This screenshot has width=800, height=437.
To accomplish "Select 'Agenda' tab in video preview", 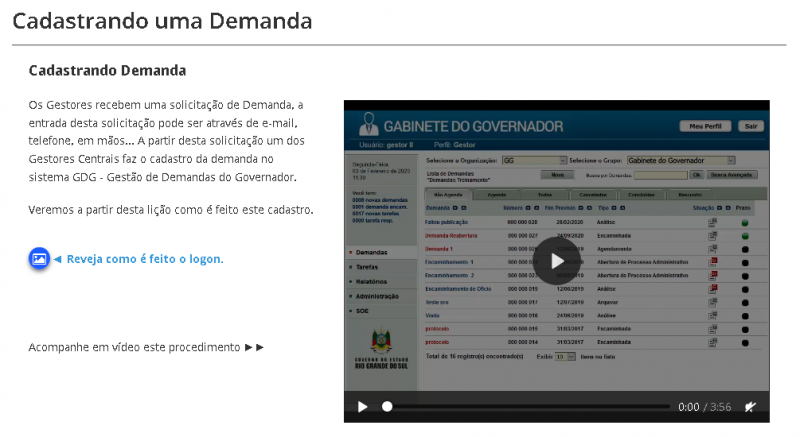I will (496, 195).
